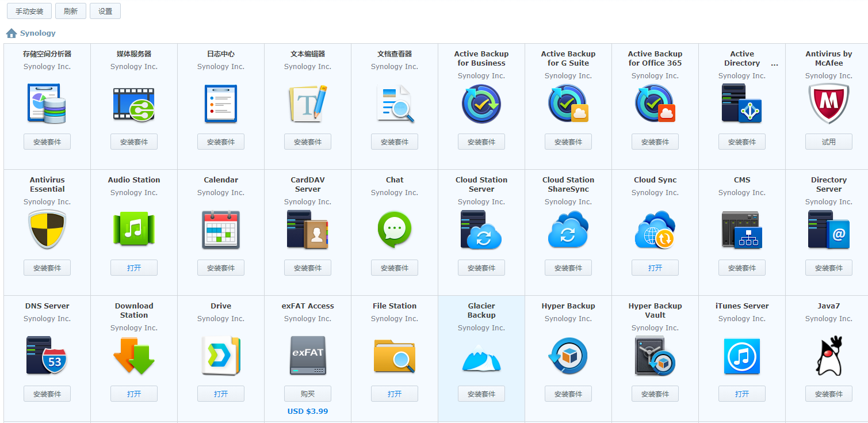Open the Active Directory package icon

point(742,104)
